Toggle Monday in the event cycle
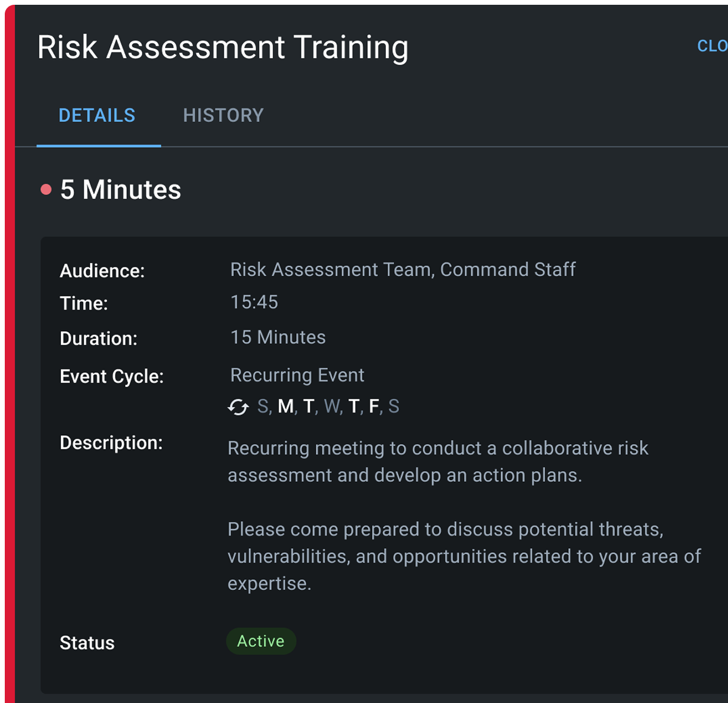Image resolution: width=728 pixels, height=703 pixels. point(286,407)
